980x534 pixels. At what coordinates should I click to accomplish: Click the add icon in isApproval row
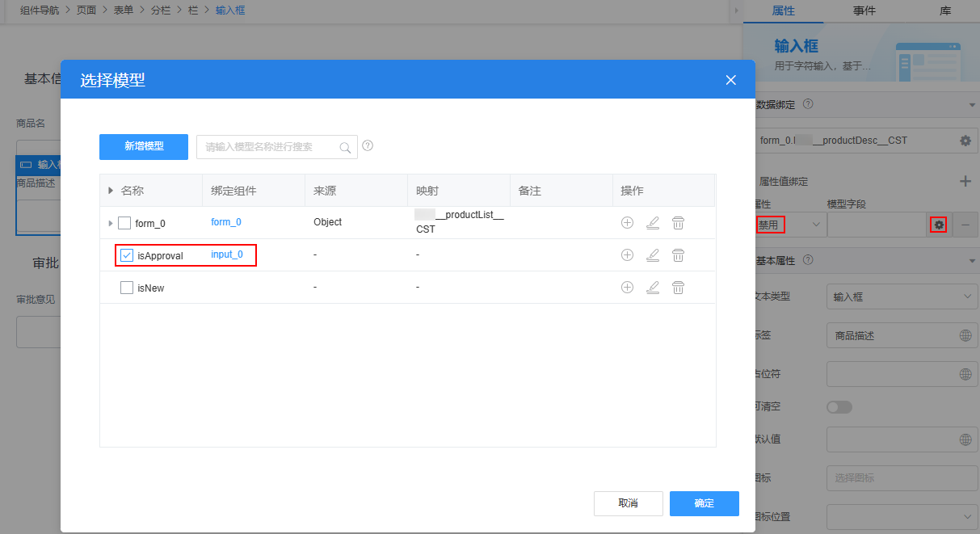click(627, 254)
